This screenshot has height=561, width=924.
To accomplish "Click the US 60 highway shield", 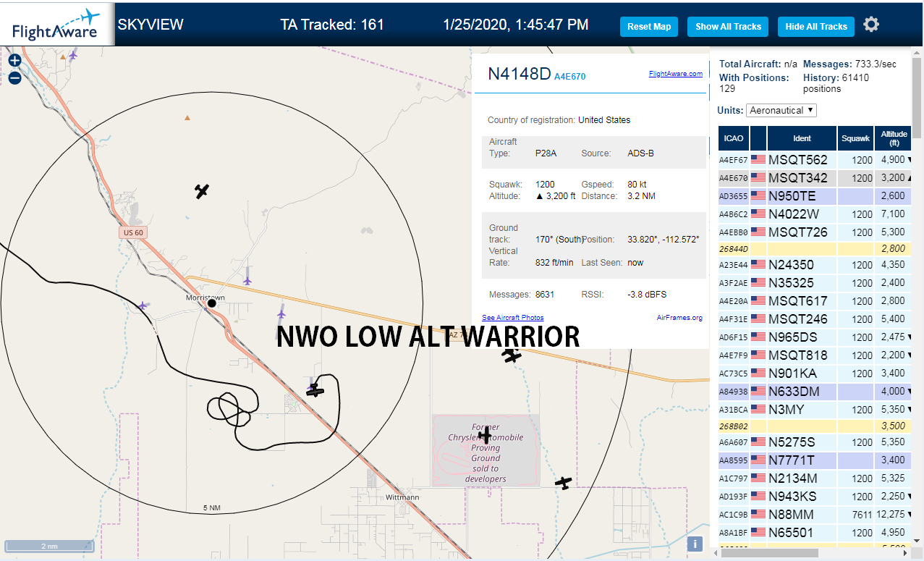I will (133, 232).
